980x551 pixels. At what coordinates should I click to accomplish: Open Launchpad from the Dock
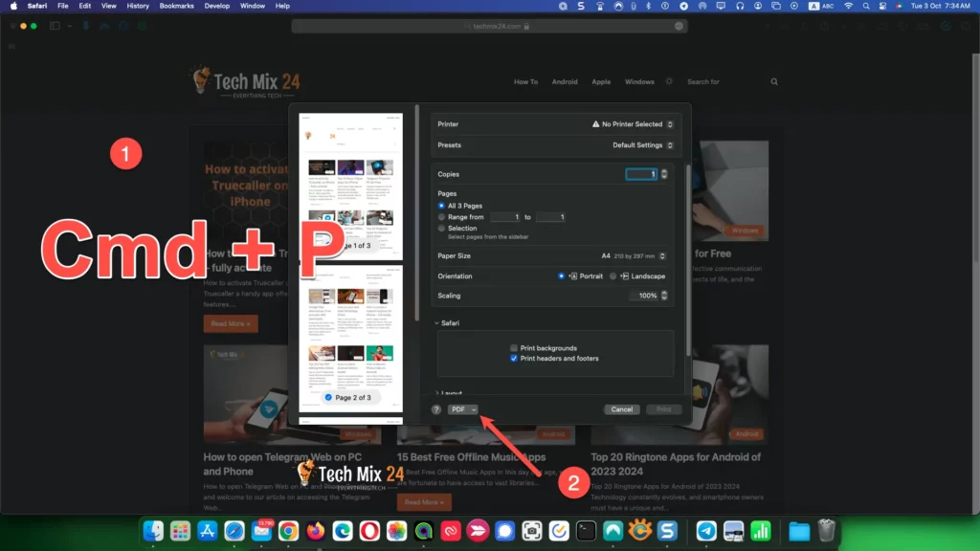(x=180, y=531)
